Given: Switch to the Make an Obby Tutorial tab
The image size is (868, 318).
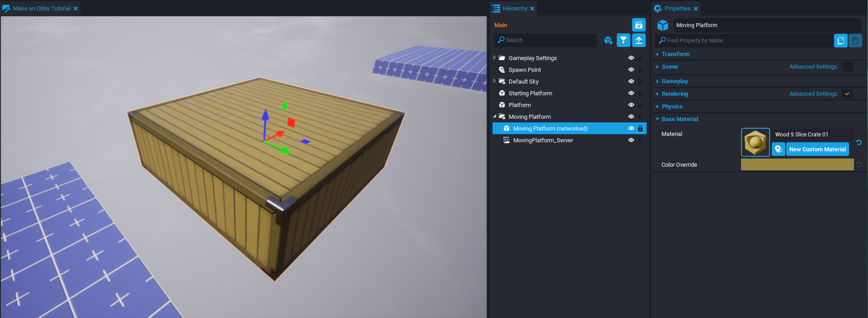Looking at the screenshot, I should pos(42,9).
